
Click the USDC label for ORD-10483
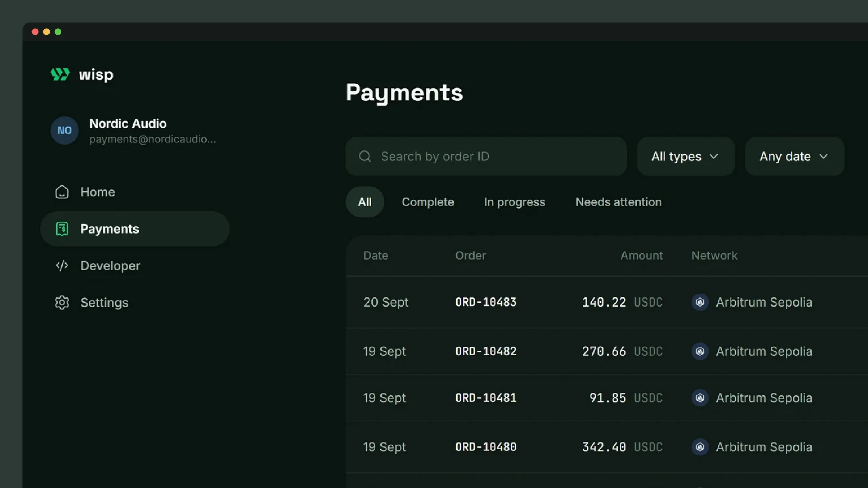[x=648, y=302]
